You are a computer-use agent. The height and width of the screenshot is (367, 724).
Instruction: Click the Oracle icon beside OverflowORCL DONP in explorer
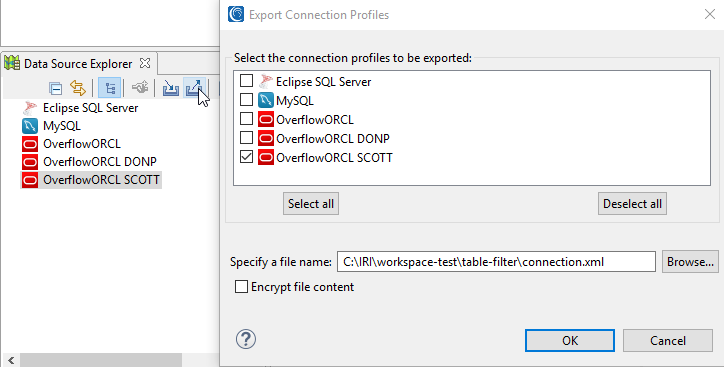[30, 162]
